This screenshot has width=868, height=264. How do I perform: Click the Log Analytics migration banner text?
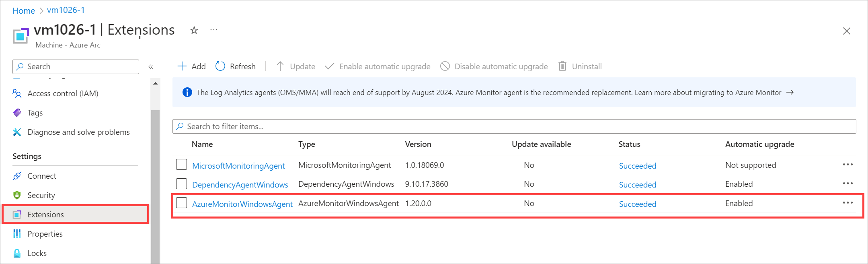click(x=489, y=93)
